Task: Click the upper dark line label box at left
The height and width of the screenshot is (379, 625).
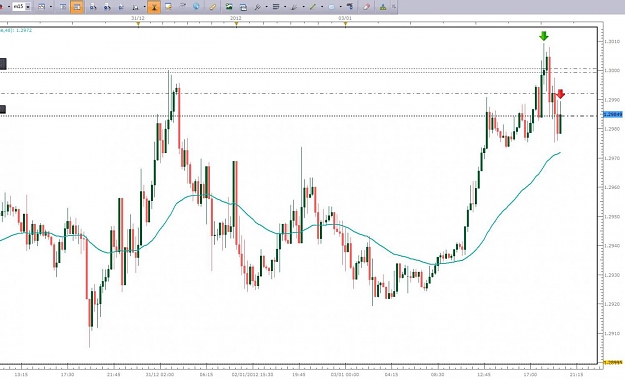Action: (3, 64)
